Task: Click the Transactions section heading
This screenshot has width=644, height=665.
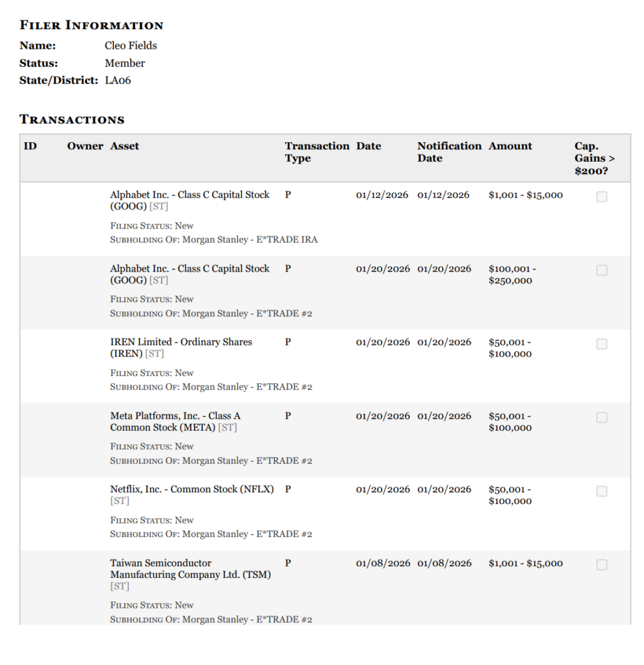Action: [x=72, y=119]
